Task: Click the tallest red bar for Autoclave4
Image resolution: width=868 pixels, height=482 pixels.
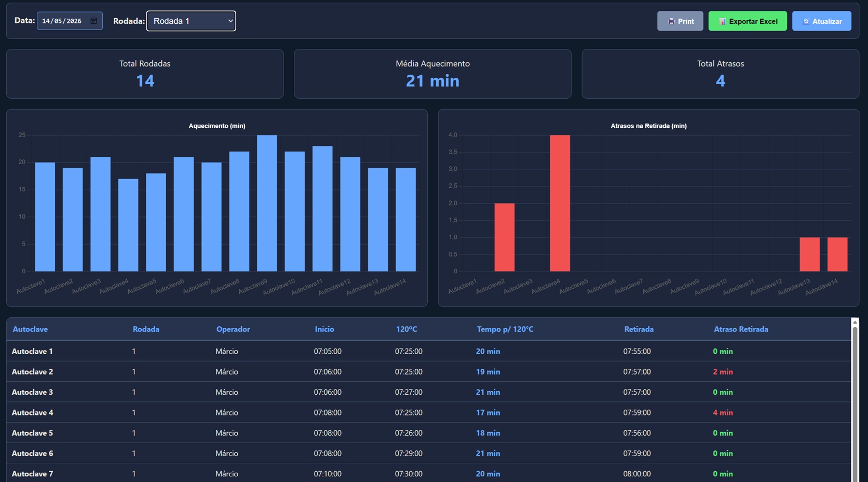Action: 560,203
